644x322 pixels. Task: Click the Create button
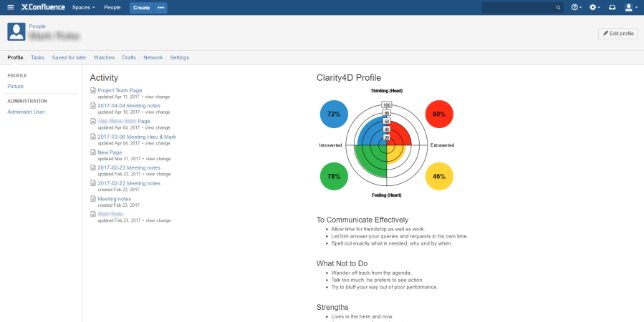[x=141, y=7]
